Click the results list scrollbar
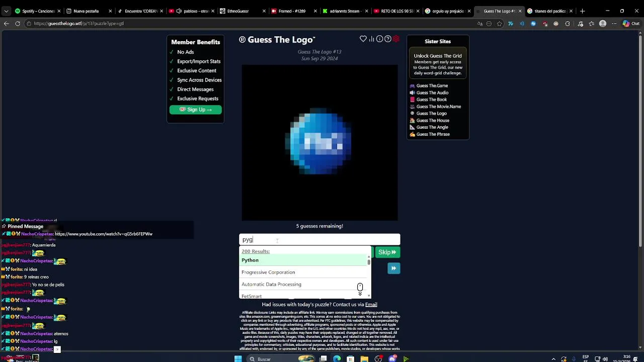 point(369,262)
